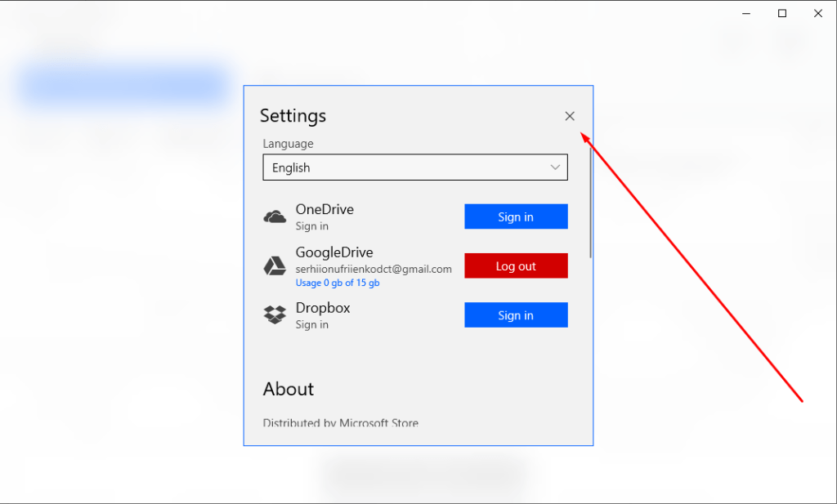Click the GoogleDrive triangle logo icon
Image resolution: width=837 pixels, height=504 pixels.
[275, 266]
